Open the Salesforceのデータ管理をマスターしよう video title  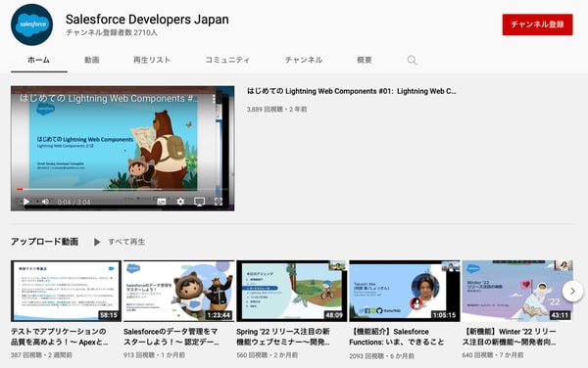(x=171, y=337)
